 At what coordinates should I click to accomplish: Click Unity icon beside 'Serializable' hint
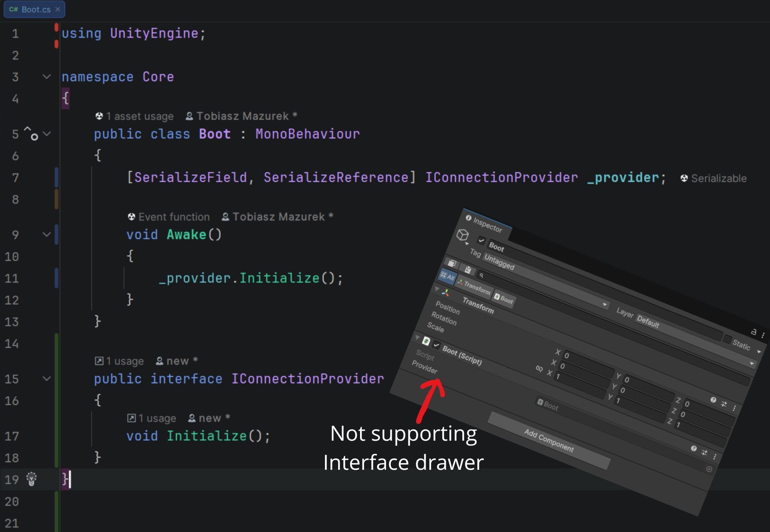coord(684,178)
